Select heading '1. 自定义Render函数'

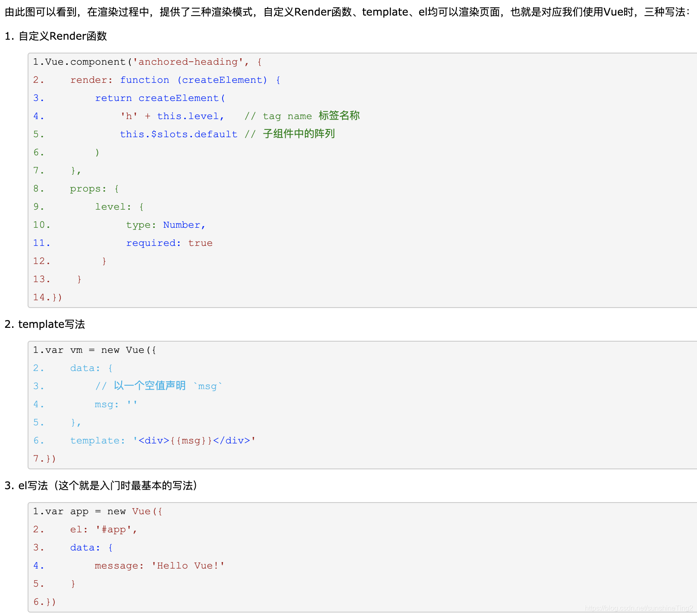point(56,36)
